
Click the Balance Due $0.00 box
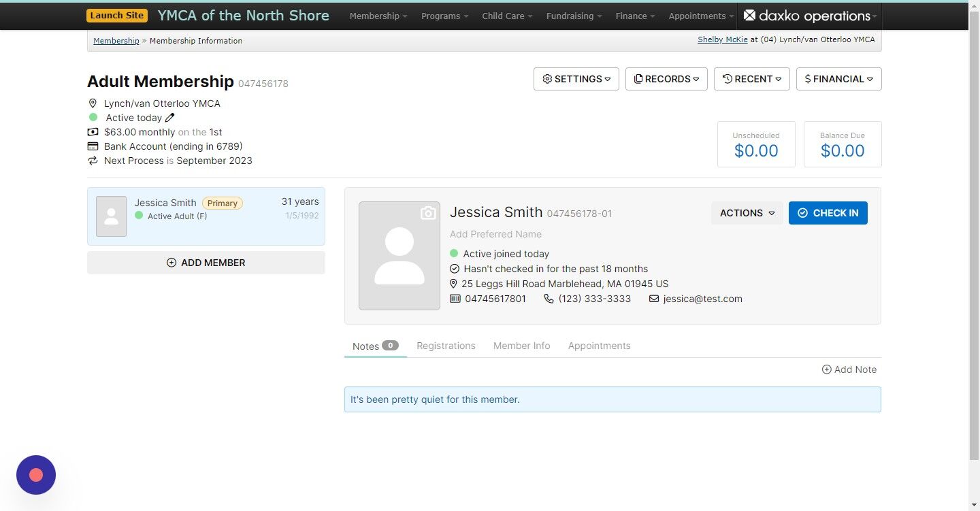pos(843,144)
